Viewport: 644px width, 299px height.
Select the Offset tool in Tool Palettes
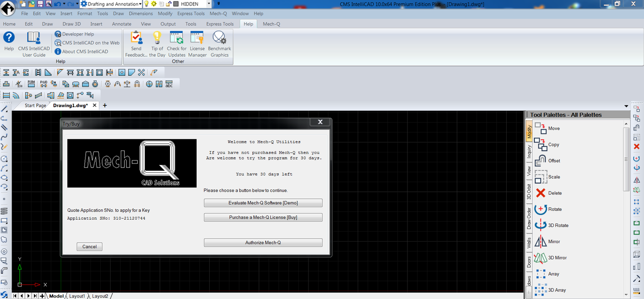click(547, 161)
